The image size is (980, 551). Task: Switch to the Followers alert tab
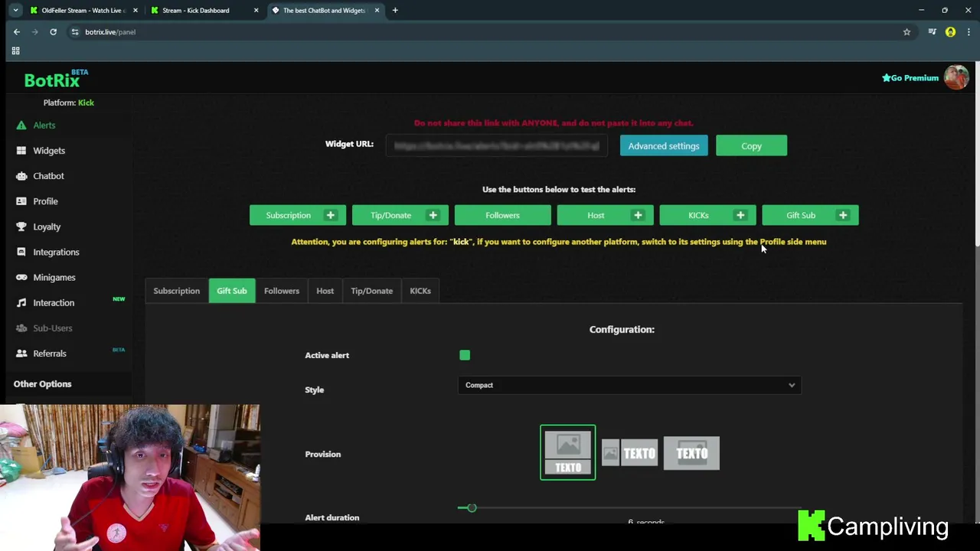[x=282, y=291]
